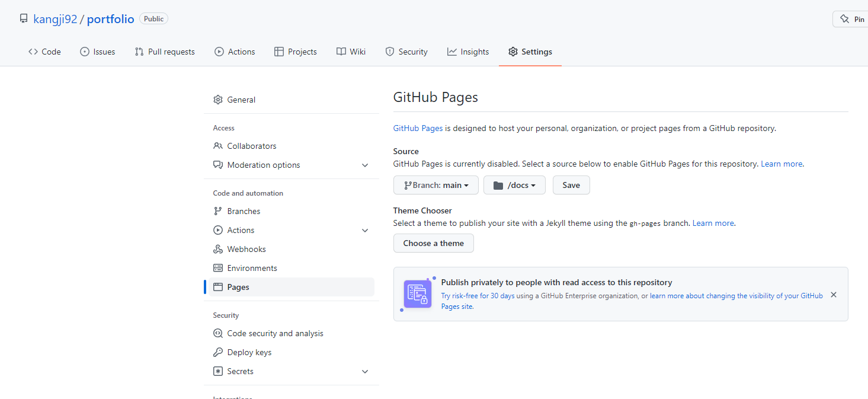Click the repository icon beside kangji92
This screenshot has height=399, width=868.
24,18
